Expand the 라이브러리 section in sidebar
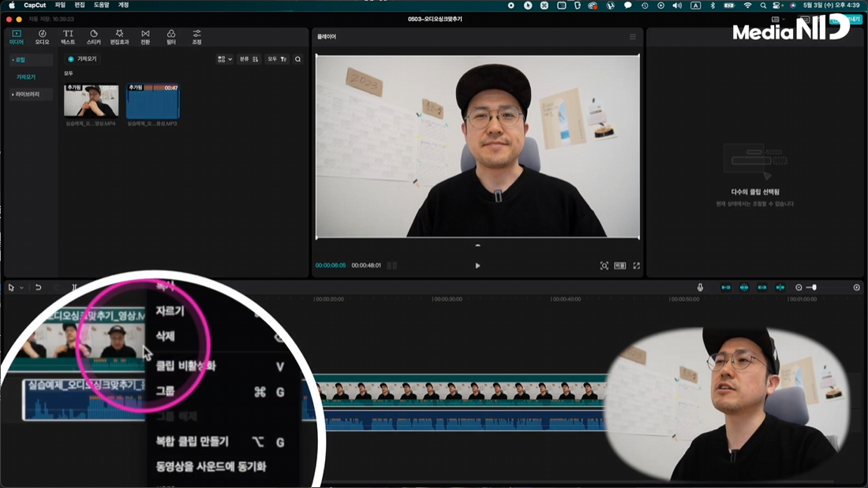The image size is (868, 488). (x=31, y=95)
